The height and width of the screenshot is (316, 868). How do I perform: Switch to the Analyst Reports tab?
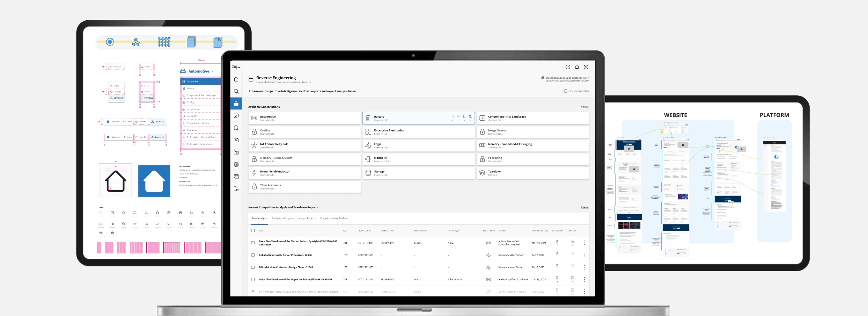(307, 218)
